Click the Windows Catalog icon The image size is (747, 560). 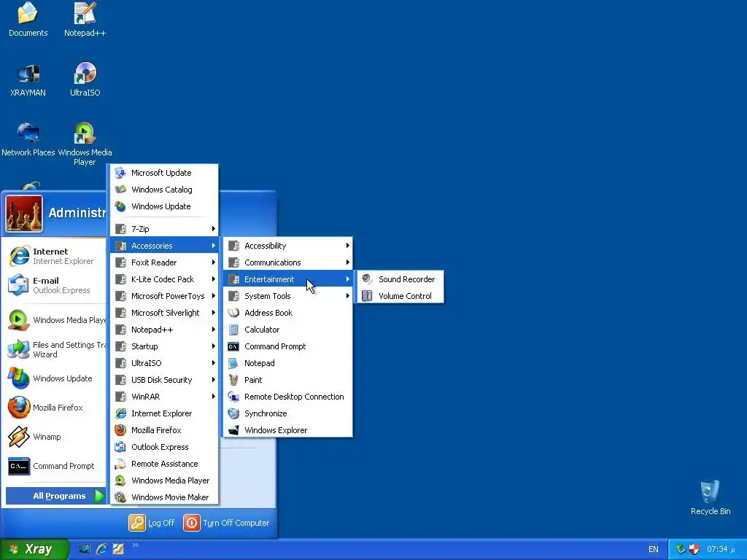[x=120, y=190]
